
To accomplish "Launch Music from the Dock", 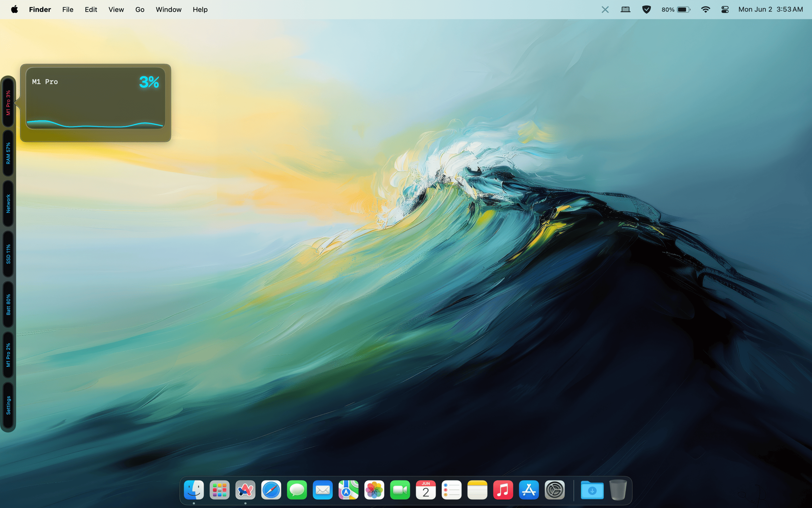I will [x=503, y=490].
